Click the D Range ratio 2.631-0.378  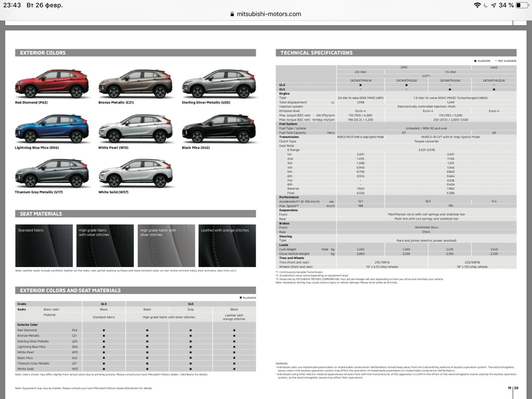click(426, 150)
